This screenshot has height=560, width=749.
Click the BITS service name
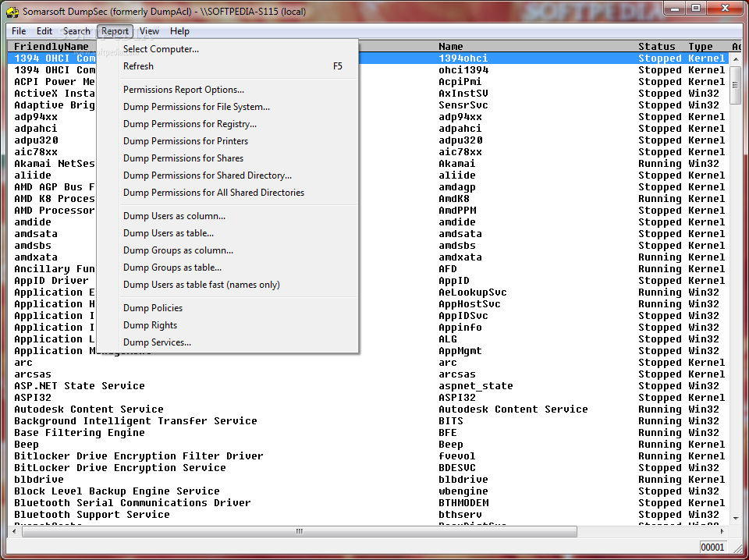[x=451, y=421]
